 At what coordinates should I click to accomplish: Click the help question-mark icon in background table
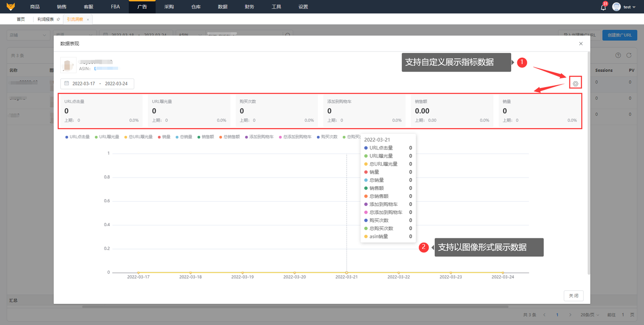point(618,55)
